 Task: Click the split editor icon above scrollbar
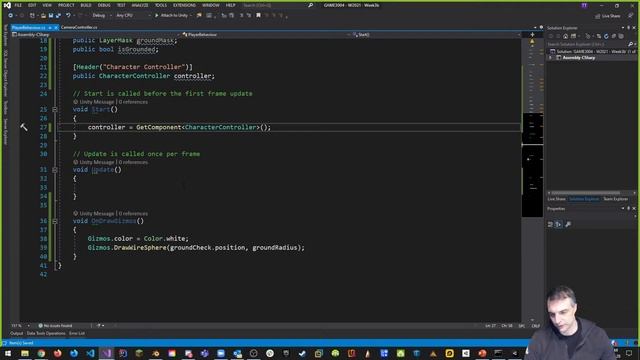532,35
